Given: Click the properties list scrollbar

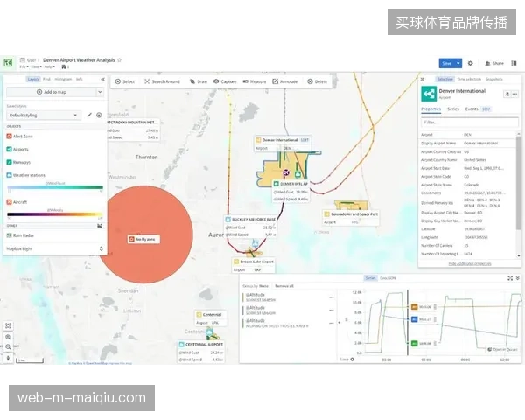Looking at the screenshot, I should [x=519, y=183].
